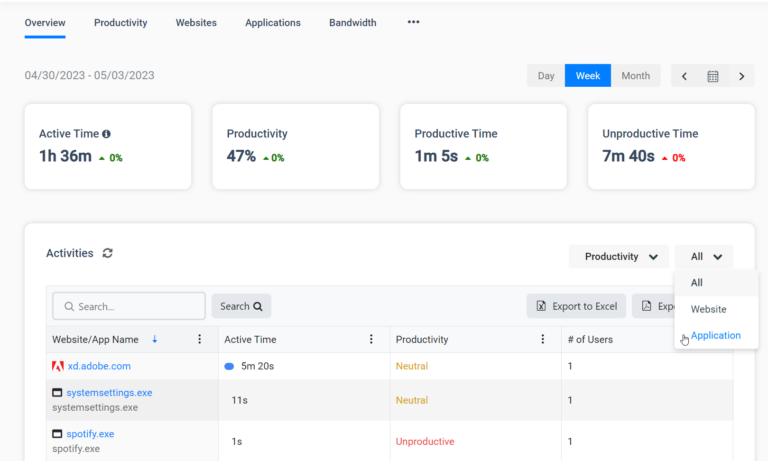Choose Website from the dropdown list
Viewport: 768px width, 461px height.
click(708, 309)
